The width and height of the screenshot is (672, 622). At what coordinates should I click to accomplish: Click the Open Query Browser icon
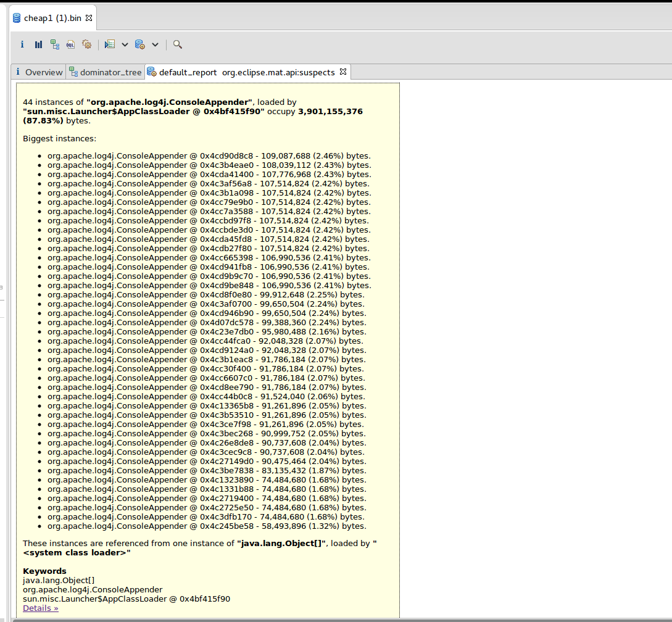[140, 44]
